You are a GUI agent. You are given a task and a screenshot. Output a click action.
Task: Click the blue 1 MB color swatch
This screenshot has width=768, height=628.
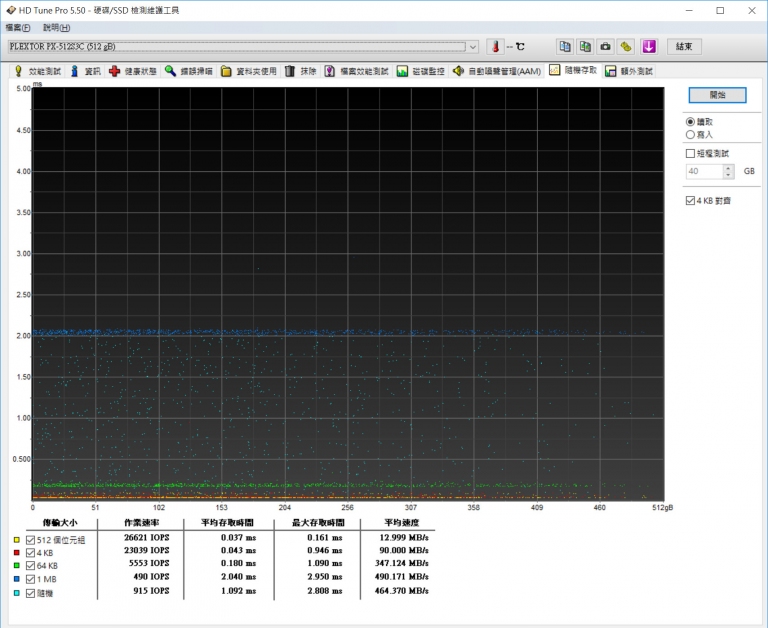[16, 579]
